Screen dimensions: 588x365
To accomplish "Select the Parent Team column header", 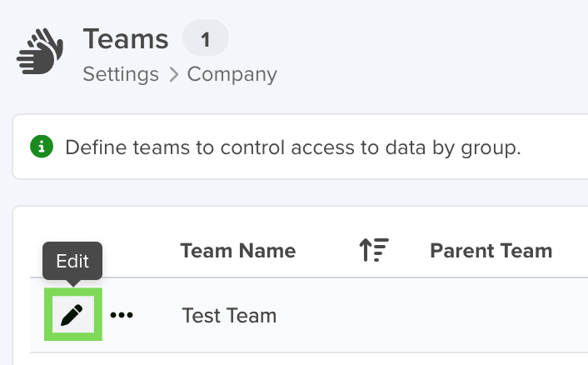I will (491, 251).
